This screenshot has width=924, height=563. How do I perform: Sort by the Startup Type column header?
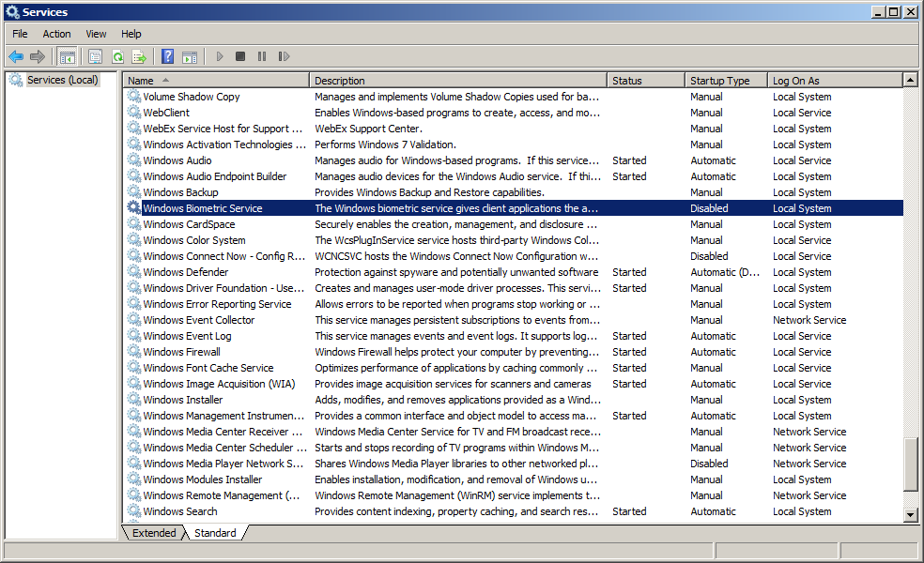727,81
